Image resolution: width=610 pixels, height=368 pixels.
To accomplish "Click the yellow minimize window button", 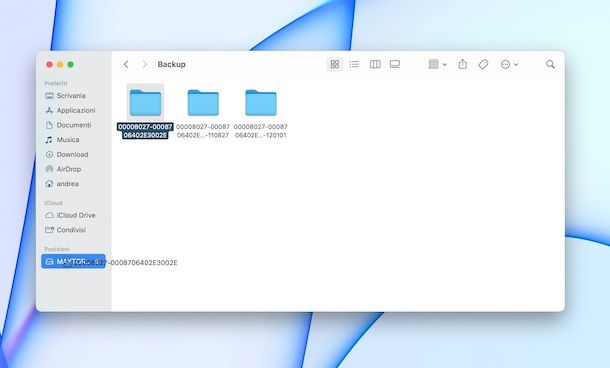I will click(60, 65).
